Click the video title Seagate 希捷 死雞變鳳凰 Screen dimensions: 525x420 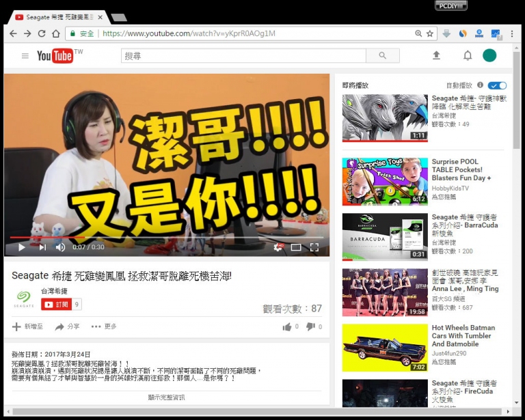point(122,276)
